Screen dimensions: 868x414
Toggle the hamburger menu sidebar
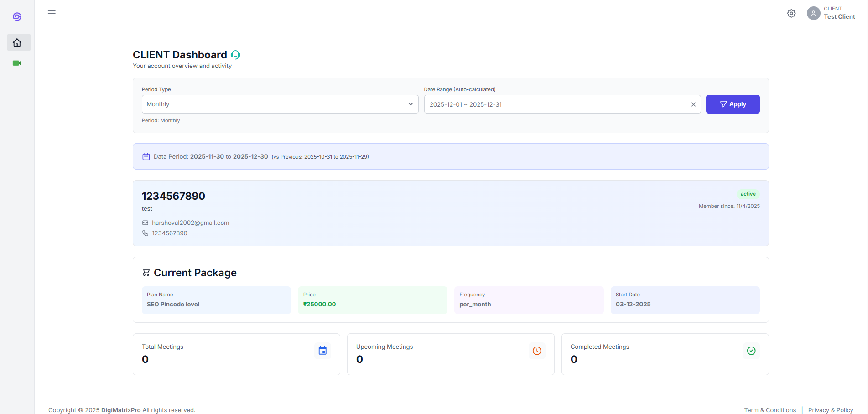point(52,13)
